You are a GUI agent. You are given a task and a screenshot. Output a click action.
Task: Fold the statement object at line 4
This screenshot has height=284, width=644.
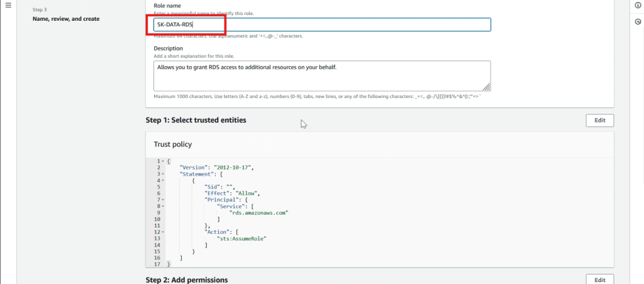[163, 180]
